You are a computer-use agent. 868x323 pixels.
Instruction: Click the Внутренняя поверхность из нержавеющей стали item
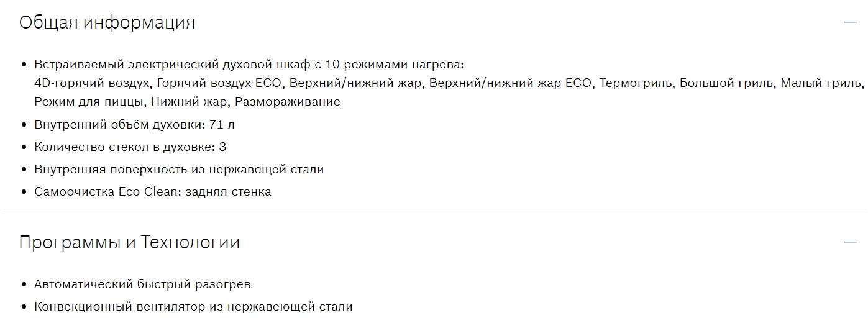point(179,170)
